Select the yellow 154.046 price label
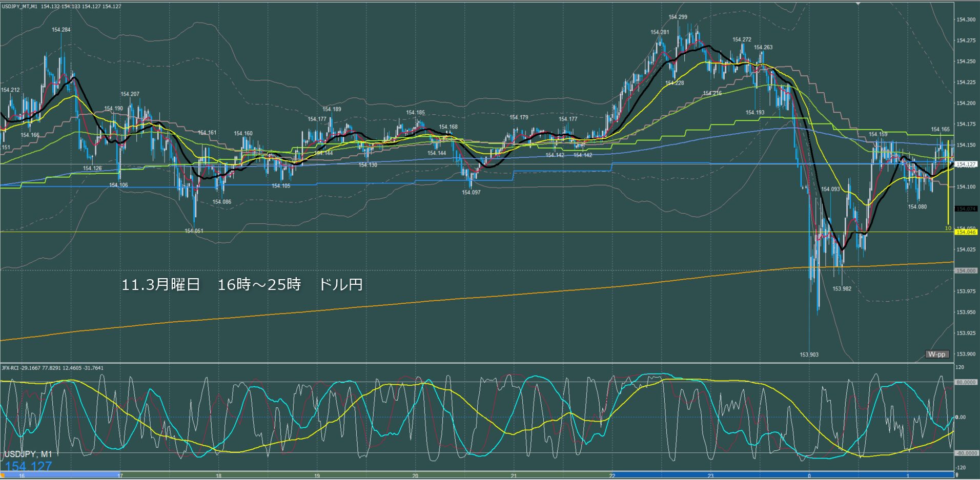This screenshot has height=480, width=980. pos(966,232)
